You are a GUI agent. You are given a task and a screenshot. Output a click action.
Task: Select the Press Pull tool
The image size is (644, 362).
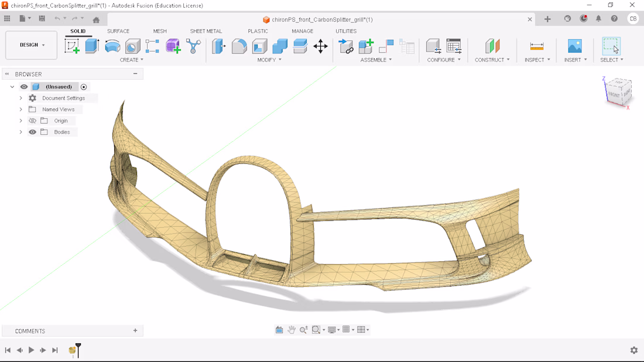point(219,46)
